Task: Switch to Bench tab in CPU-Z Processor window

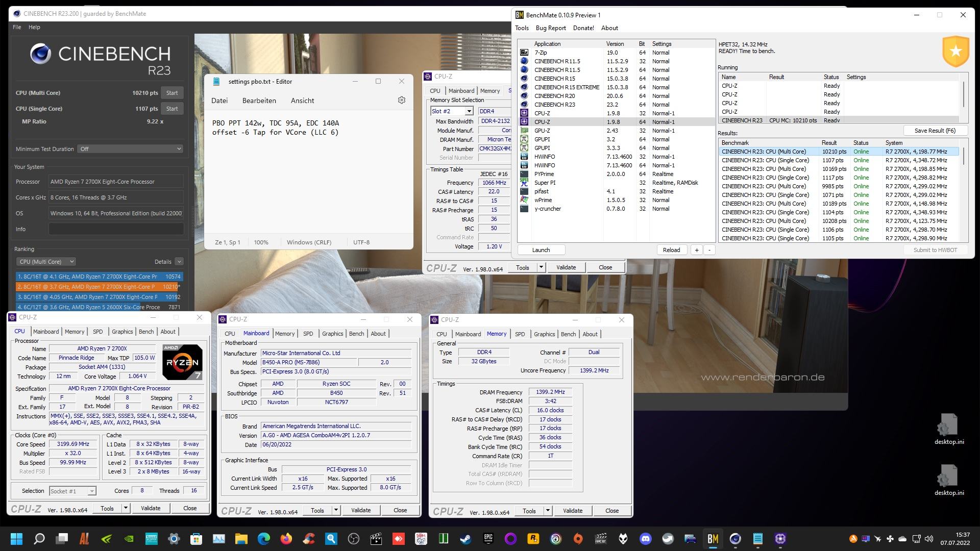Action: [146, 332]
